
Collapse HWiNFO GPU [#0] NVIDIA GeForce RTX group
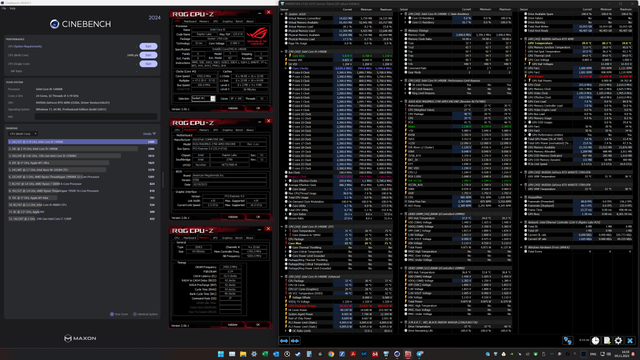[x=522, y=39]
